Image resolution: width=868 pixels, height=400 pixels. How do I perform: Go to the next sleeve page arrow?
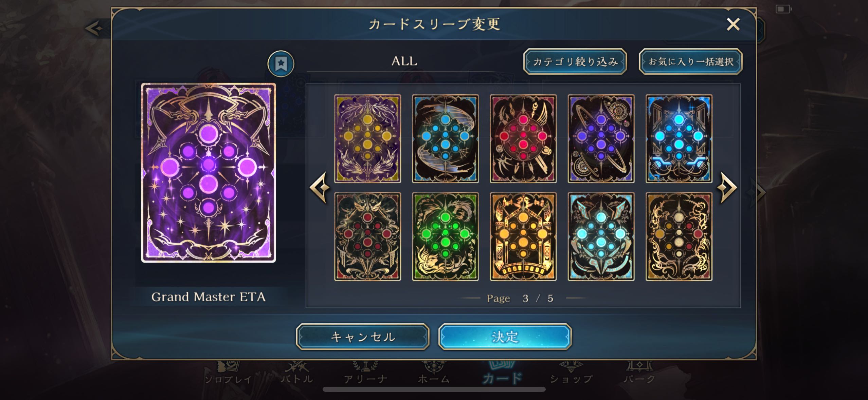pyautogui.click(x=727, y=188)
